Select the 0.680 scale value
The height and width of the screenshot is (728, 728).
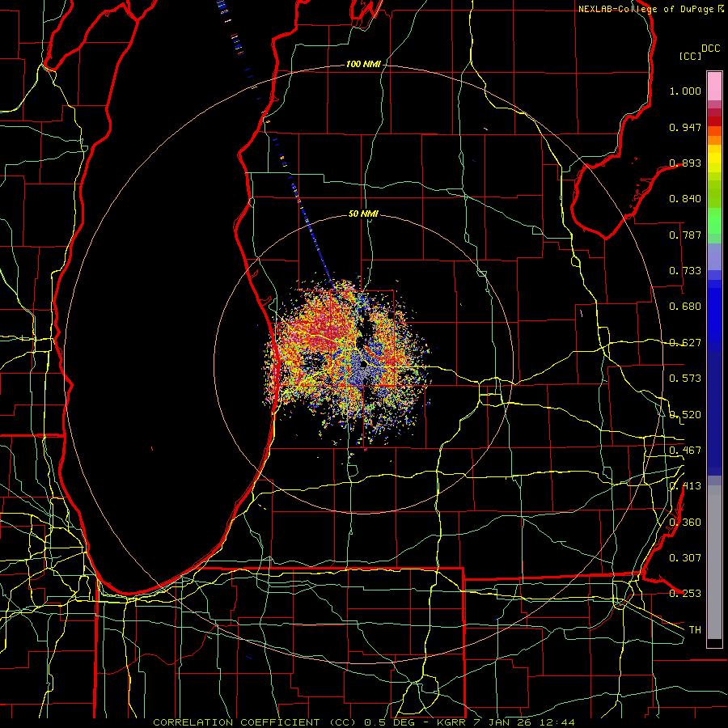pos(685,307)
